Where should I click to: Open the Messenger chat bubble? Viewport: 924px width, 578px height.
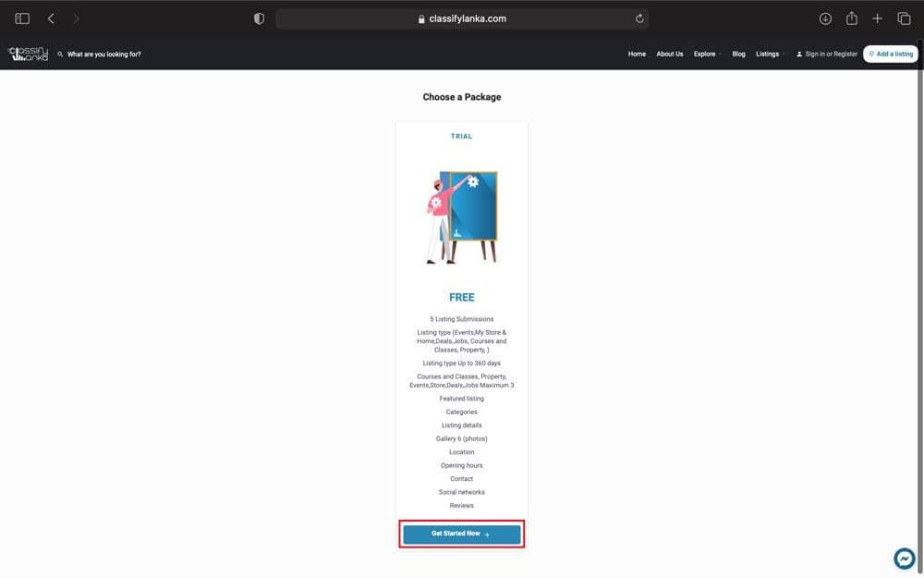click(x=905, y=558)
